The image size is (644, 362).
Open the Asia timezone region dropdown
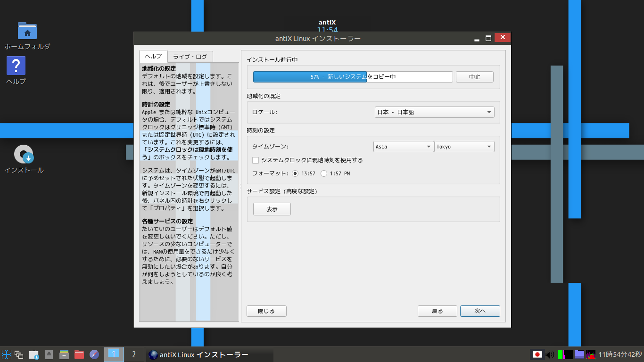click(404, 147)
